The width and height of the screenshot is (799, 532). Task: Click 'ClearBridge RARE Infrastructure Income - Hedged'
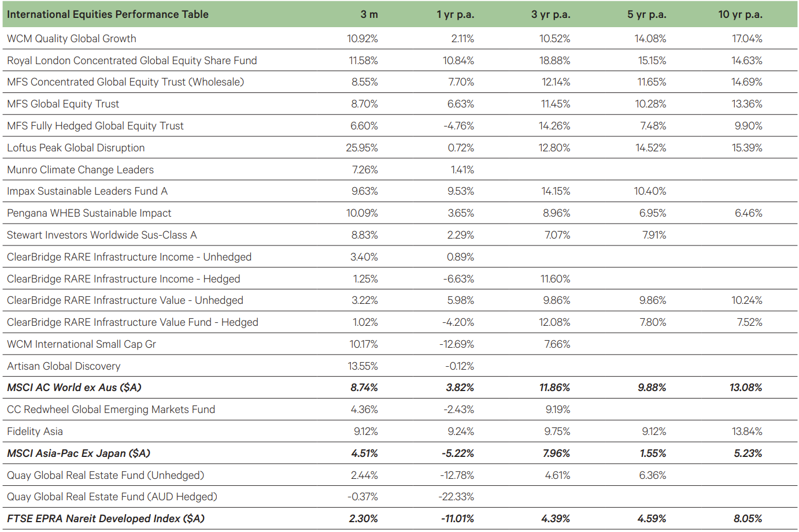click(x=124, y=279)
